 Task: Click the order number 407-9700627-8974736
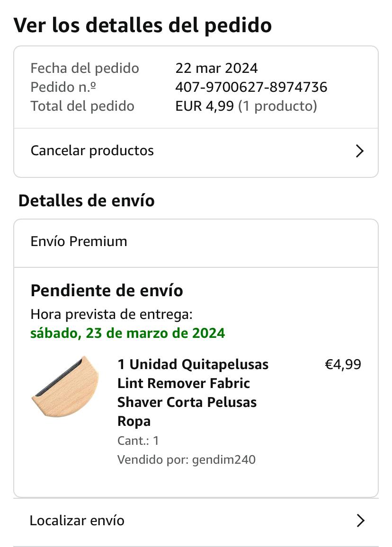pyautogui.click(x=251, y=87)
